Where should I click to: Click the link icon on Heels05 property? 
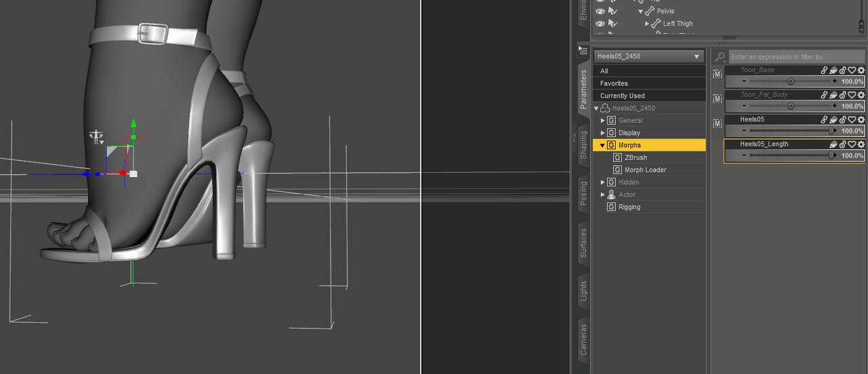825,119
